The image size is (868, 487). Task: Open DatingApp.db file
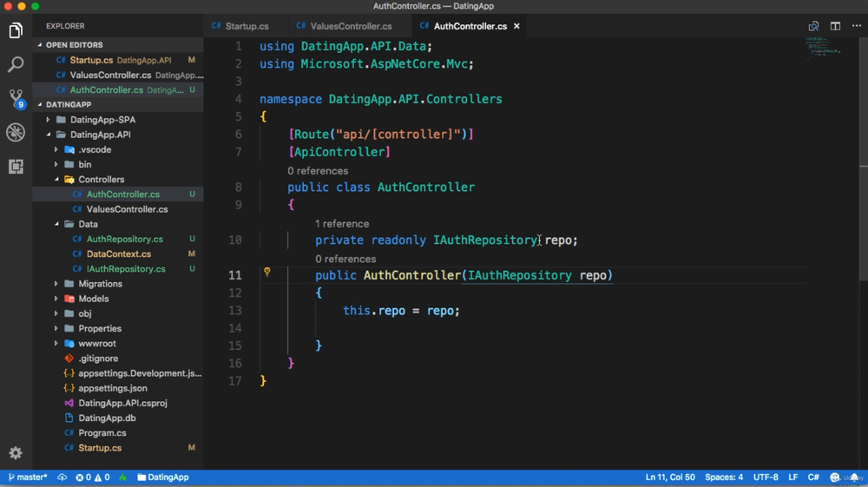point(118,418)
